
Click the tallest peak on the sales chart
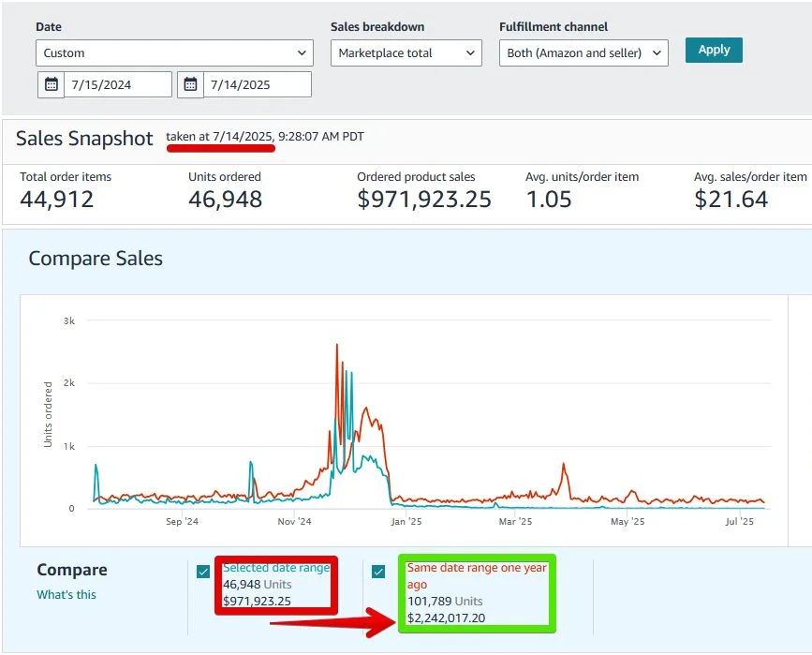pyautogui.click(x=337, y=346)
